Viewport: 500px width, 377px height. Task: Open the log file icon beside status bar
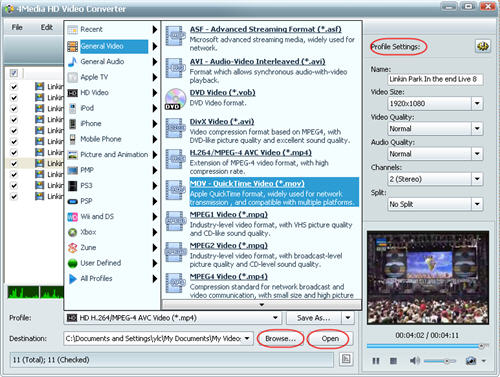click(346, 359)
